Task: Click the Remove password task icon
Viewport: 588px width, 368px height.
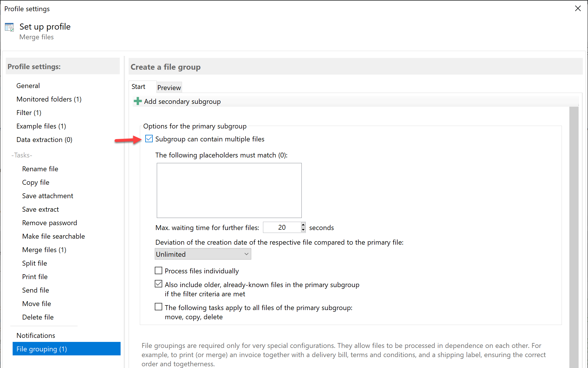Action: (x=50, y=222)
